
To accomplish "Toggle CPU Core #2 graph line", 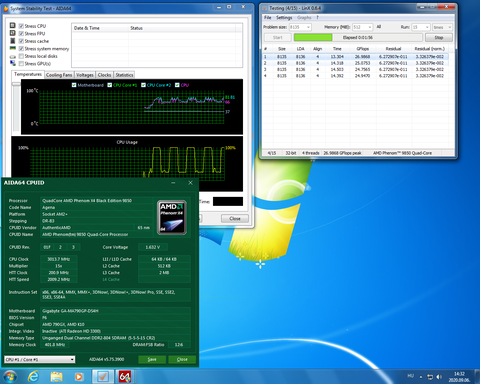I will 143,85.
